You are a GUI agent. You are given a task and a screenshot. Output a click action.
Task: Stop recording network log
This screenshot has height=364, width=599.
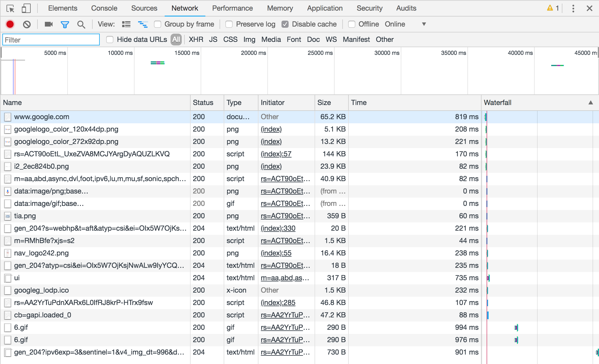(10, 24)
